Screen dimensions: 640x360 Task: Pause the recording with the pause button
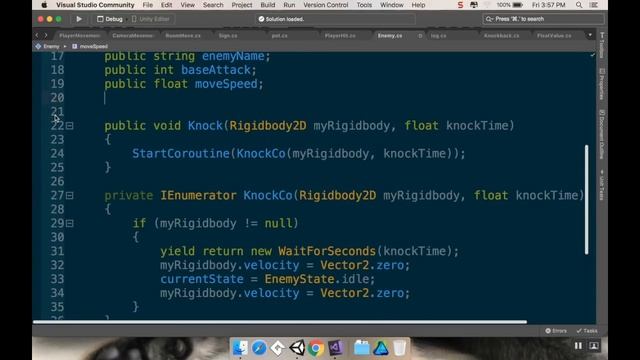(578, 346)
